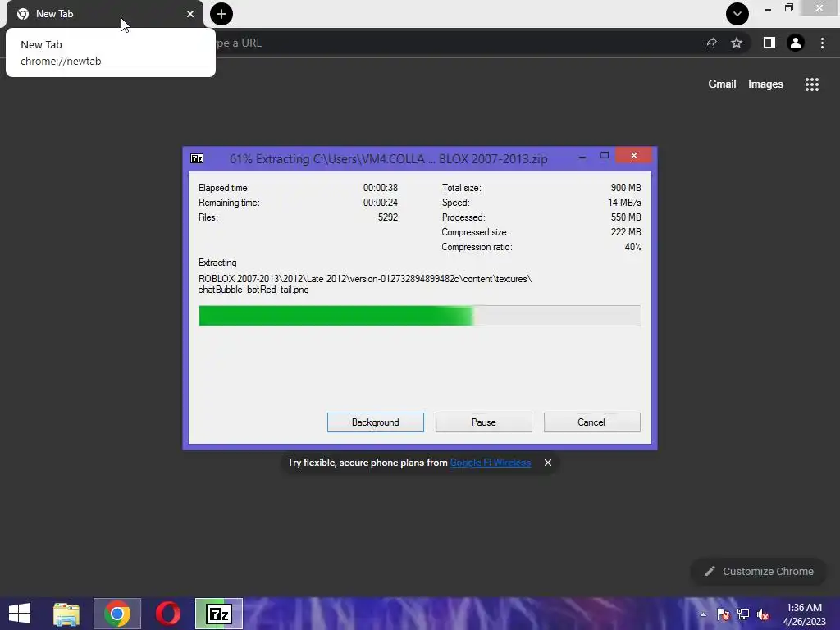Image resolution: width=840 pixels, height=630 pixels.
Task: Click the 00:00:24 remaining time value
Action: (x=381, y=203)
